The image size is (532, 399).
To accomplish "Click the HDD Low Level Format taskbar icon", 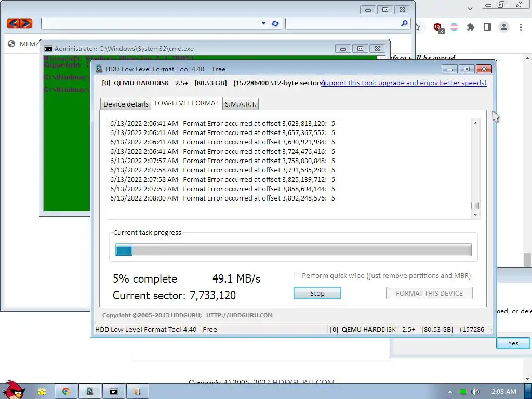I will click(89, 392).
